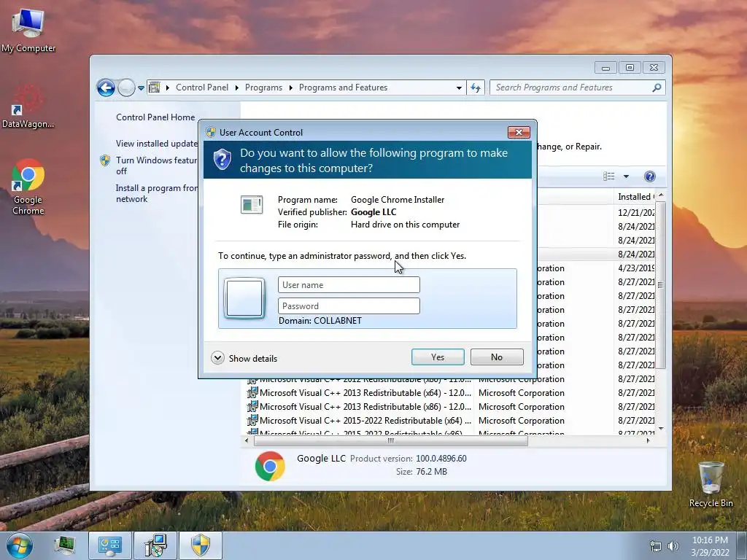The height and width of the screenshot is (560, 747).
Task: Open recent pages dropdown arrow
Action: [141, 87]
